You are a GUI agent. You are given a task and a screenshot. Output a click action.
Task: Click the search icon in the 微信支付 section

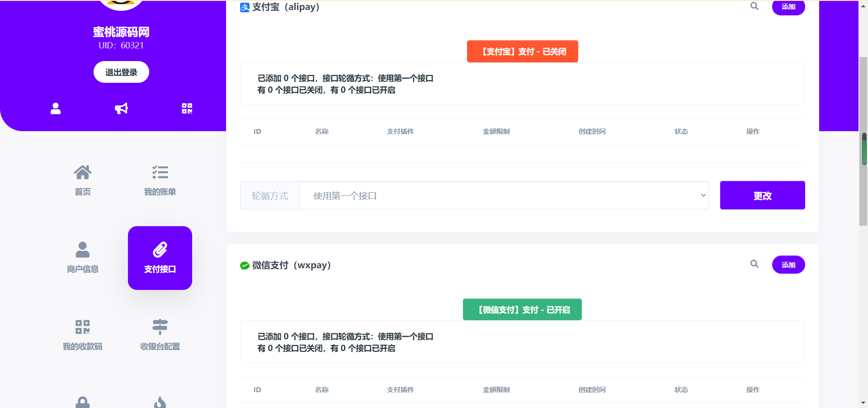[754, 264]
